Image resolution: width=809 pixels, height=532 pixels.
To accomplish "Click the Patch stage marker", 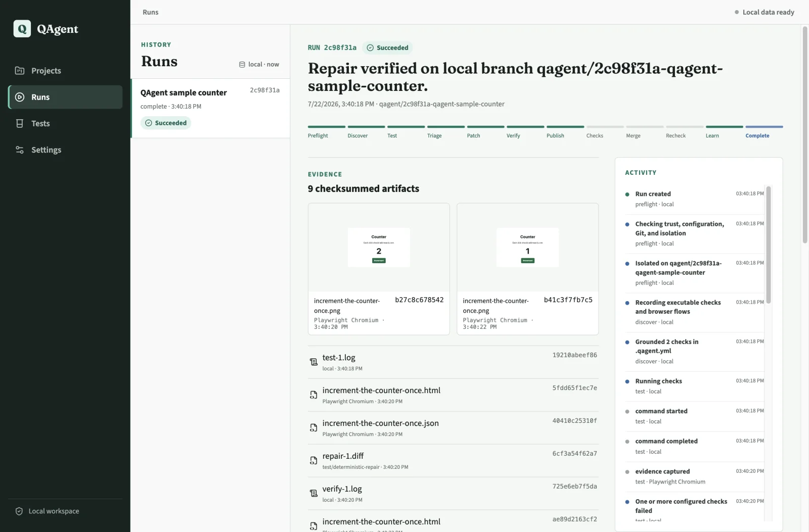I will pyautogui.click(x=485, y=132).
